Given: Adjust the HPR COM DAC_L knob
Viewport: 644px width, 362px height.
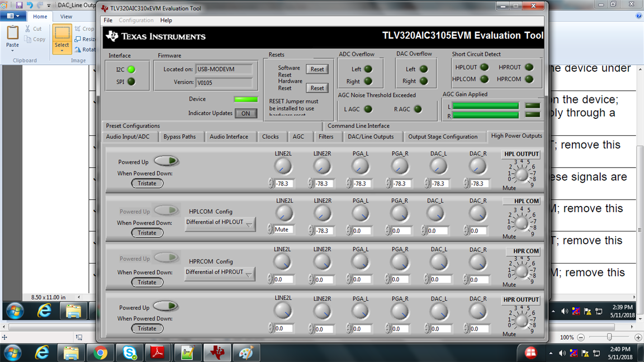Looking at the screenshot, I should pyautogui.click(x=438, y=262).
